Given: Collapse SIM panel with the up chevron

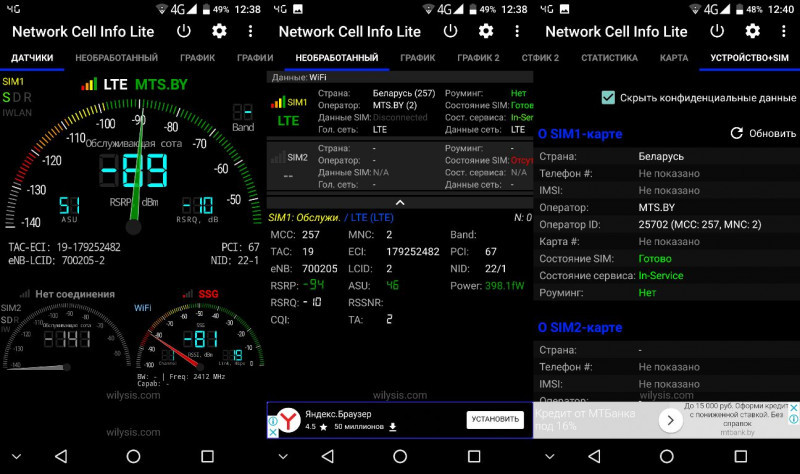Looking at the screenshot, I should tap(400, 203).
